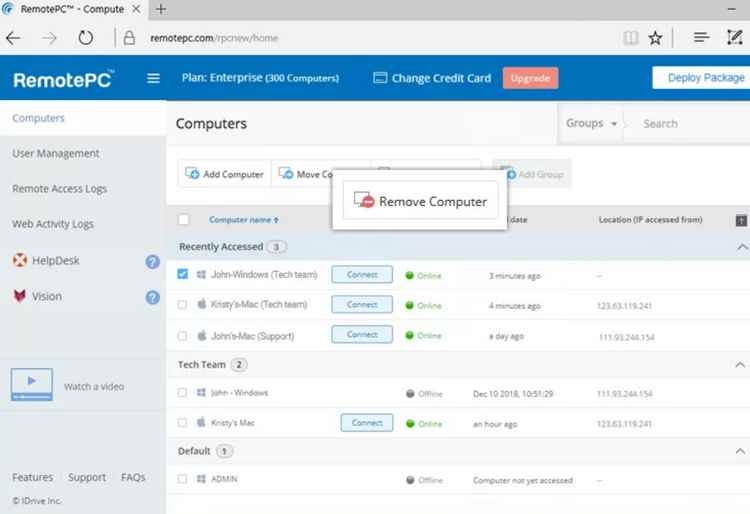
Task: Open the Vision help question mark
Action: [153, 297]
